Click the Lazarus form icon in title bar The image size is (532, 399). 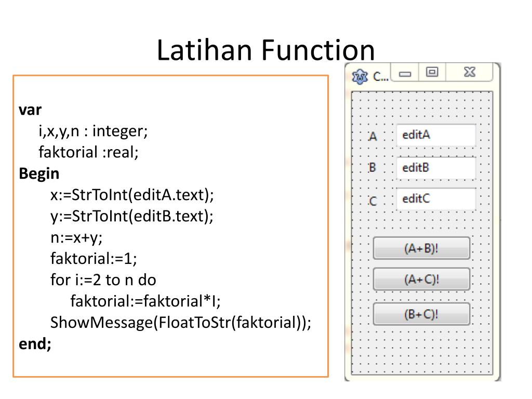tap(360, 76)
